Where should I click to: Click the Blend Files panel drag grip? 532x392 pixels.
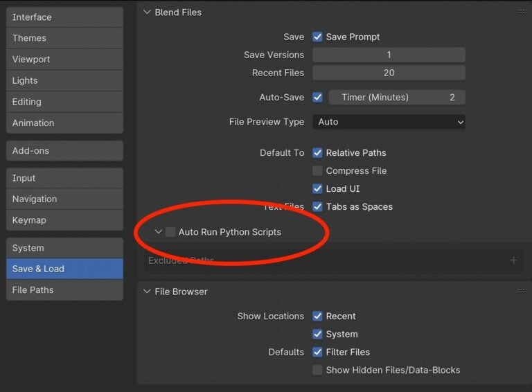click(x=522, y=12)
